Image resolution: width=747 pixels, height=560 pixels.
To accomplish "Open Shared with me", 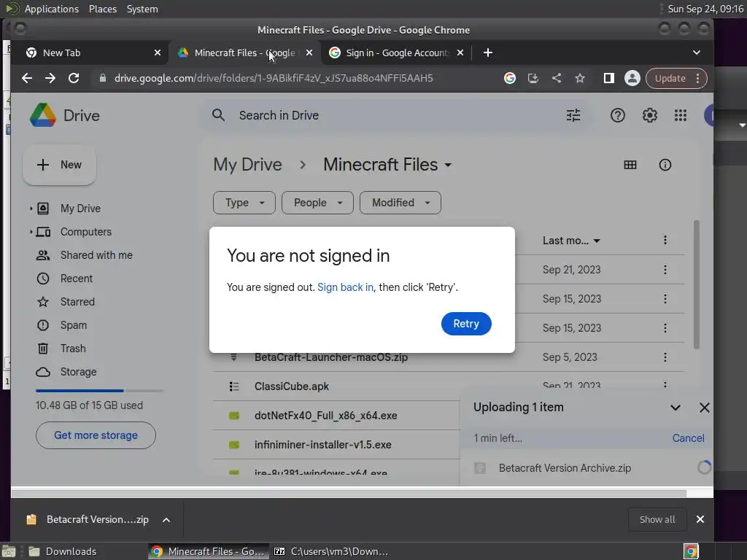I will 96,255.
